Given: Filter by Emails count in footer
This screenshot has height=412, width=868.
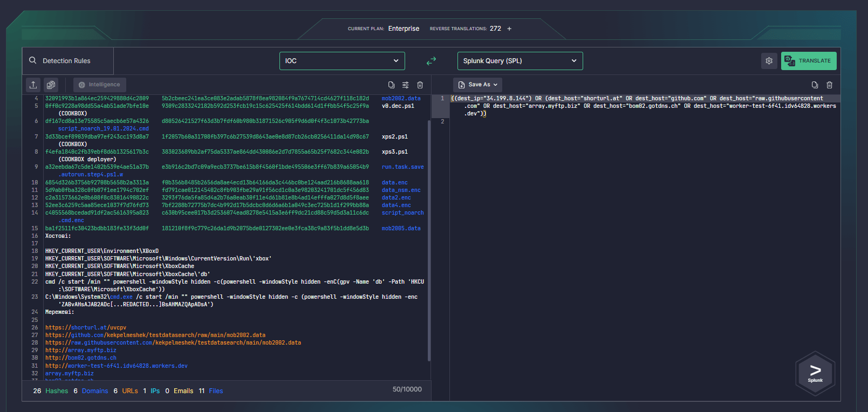Looking at the screenshot, I should coord(179,391).
